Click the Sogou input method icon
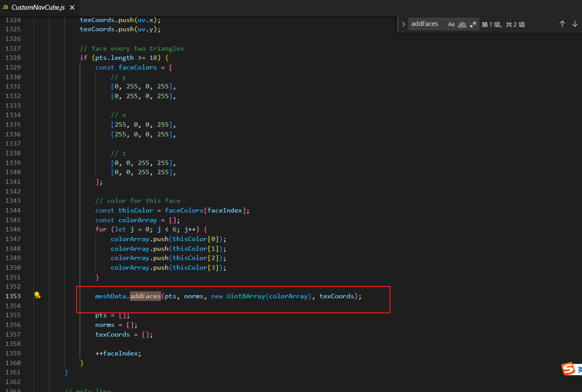 (569, 369)
